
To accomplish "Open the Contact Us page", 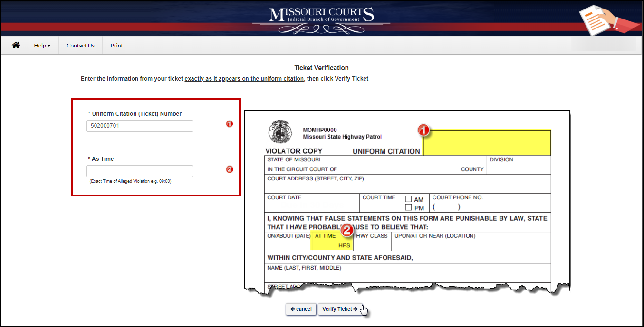I will pyautogui.click(x=80, y=46).
